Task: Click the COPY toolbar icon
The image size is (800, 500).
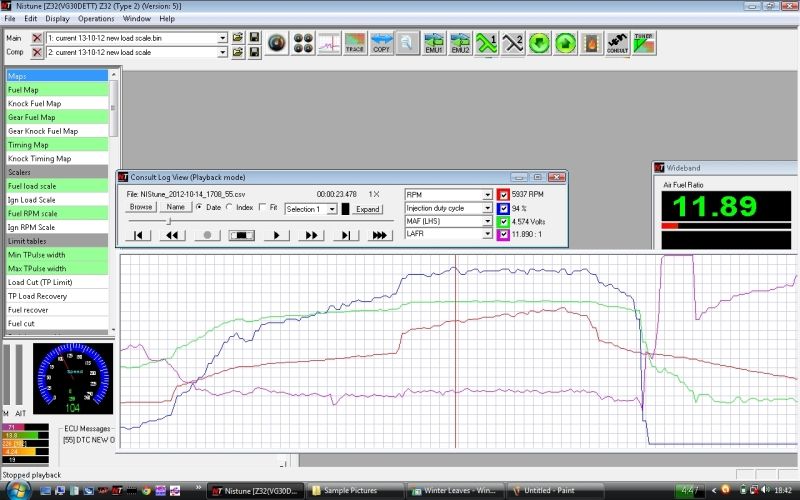Action: click(x=381, y=43)
